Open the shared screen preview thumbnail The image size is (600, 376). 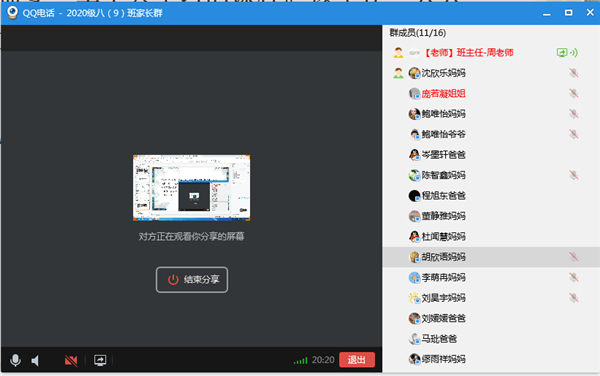(191, 188)
